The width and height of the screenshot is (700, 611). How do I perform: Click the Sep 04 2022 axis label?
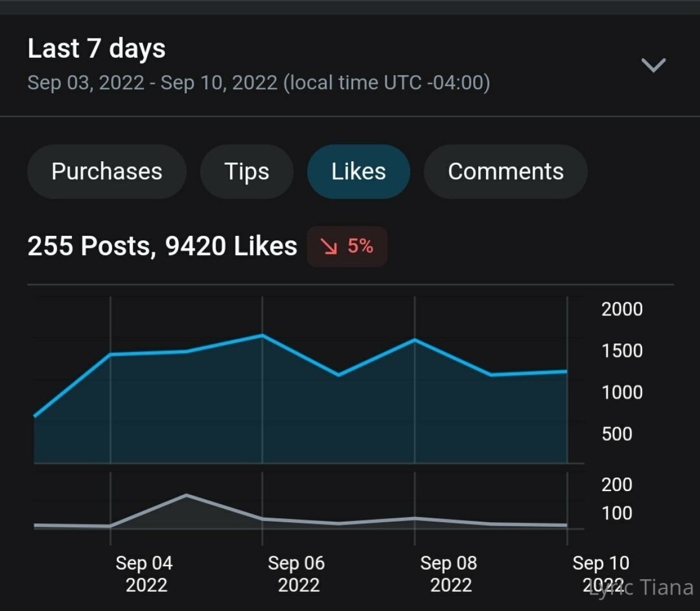pos(145,574)
